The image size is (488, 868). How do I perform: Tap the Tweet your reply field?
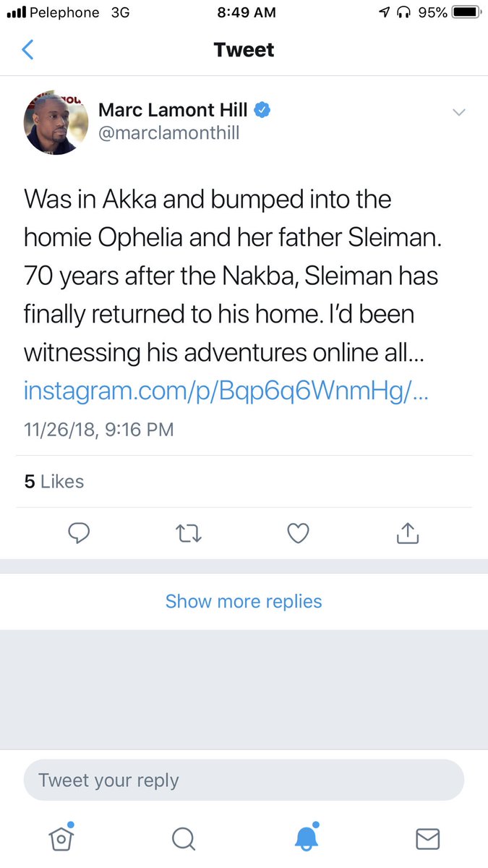pos(244,780)
